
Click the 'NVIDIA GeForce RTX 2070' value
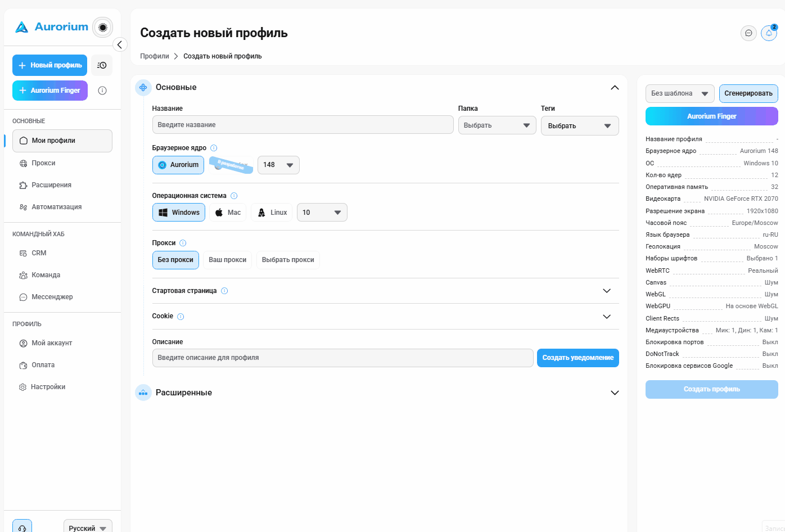(x=741, y=199)
